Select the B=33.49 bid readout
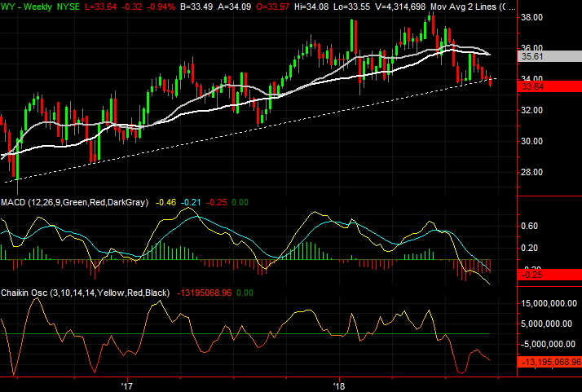The image size is (582, 392). [196, 7]
